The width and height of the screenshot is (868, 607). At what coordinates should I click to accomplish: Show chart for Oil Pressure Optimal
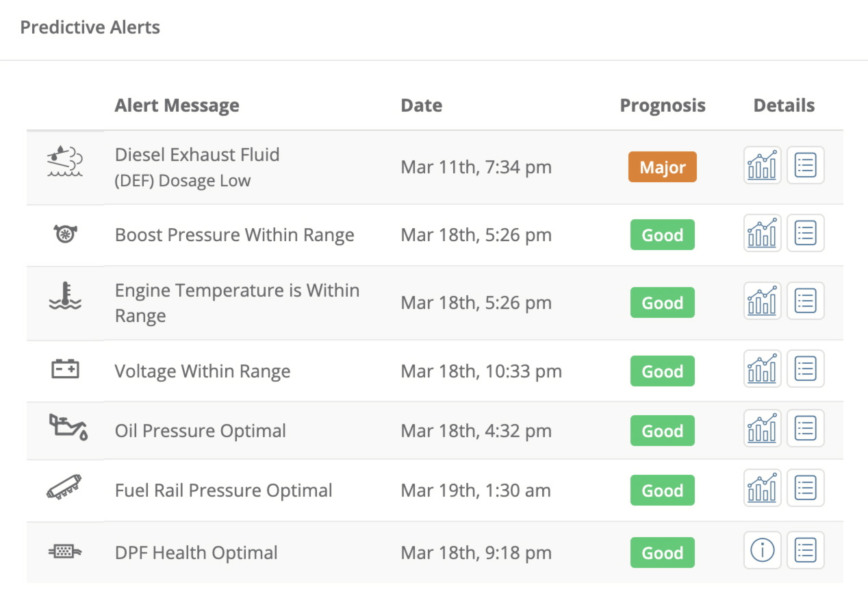[763, 429]
